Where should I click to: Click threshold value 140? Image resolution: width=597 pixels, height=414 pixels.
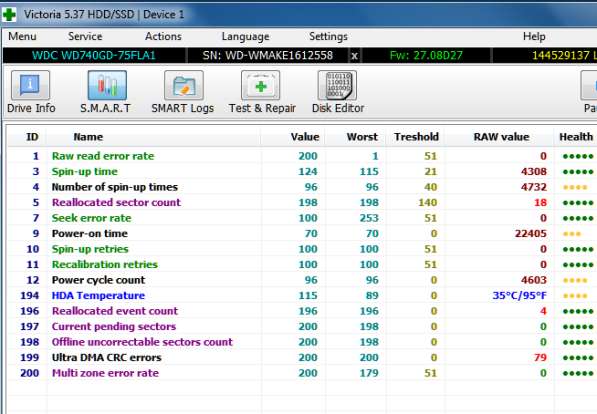pos(428,203)
